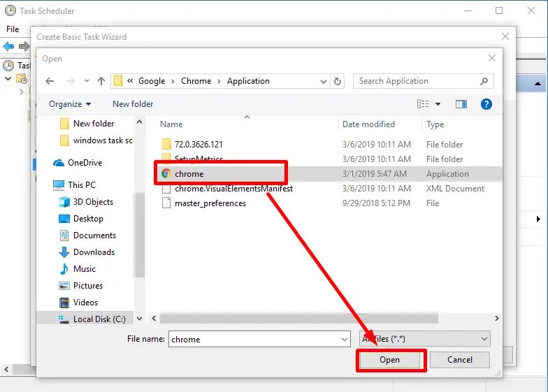This screenshot has width=548, height=392.
Task: Sort by Type column header
Action: 435,124
